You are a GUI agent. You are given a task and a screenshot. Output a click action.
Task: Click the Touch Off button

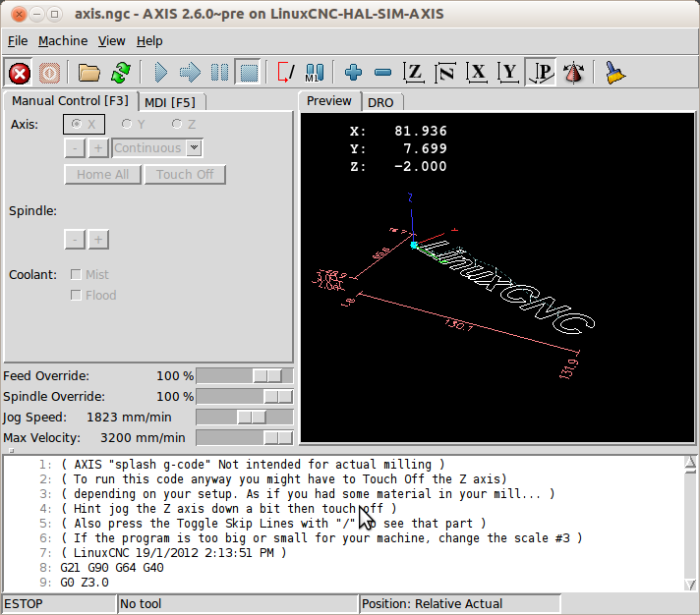click(x=185, y=174)
